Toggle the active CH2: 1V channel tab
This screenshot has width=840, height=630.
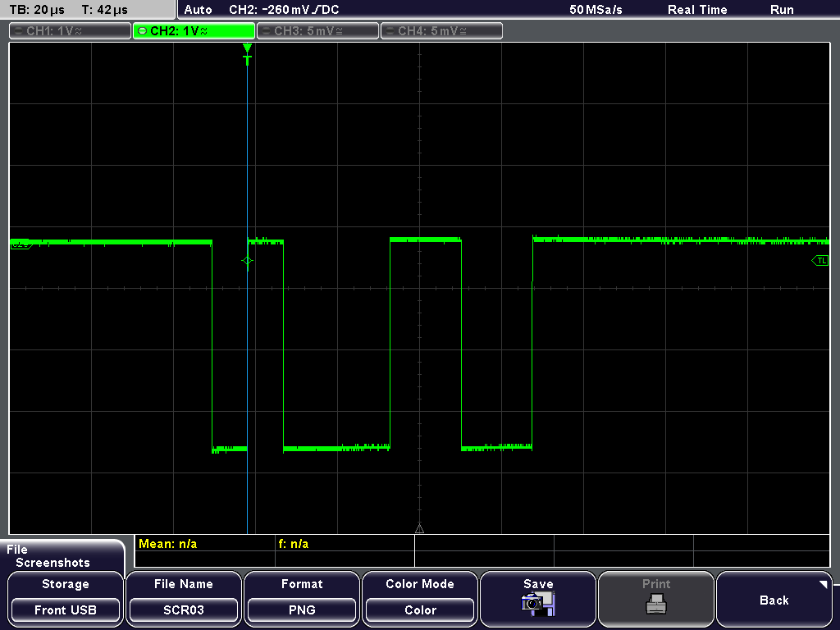tap(194, 31)
